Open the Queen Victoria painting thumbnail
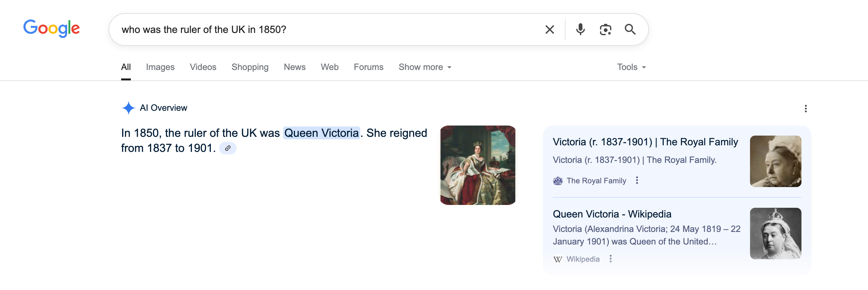The width and height of the screenshot is (868, 290). (x=478, y=165)
